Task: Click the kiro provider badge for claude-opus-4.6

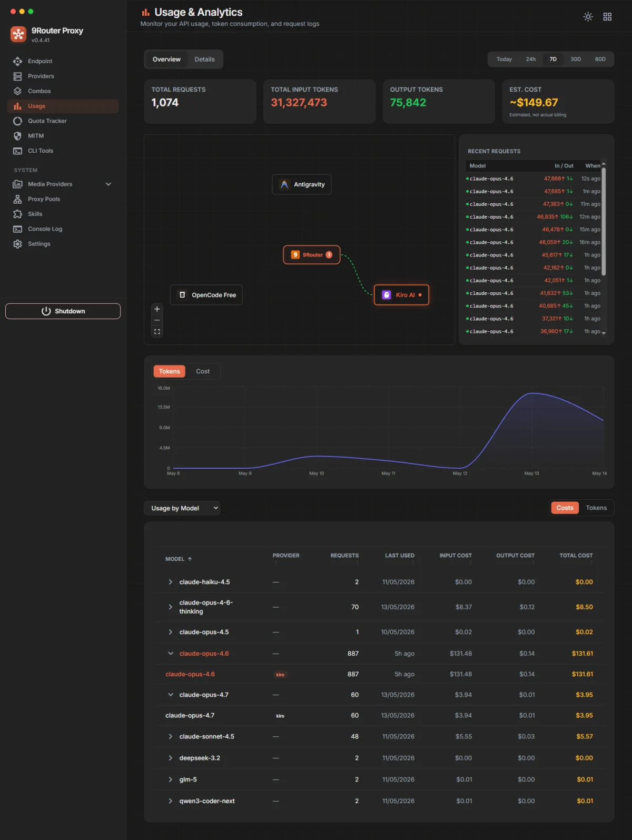Action: (x=280, y=675)
